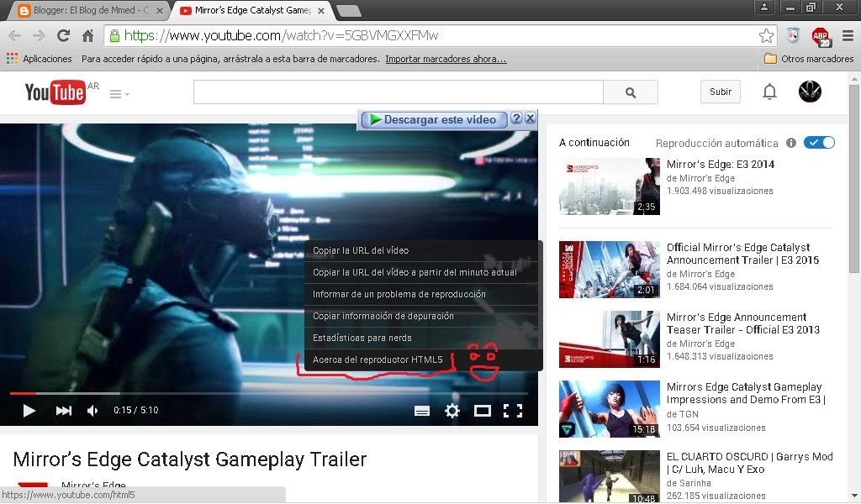861x504 pixels.
Task: Reload the page with refresh icon
Action: [x=63, y=35]
